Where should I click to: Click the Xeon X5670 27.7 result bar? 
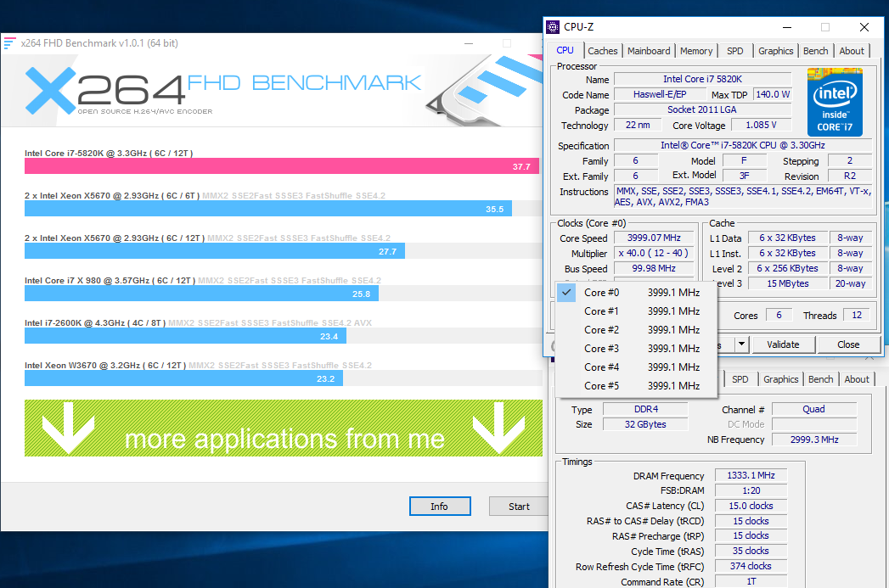[x=214, y=251]
